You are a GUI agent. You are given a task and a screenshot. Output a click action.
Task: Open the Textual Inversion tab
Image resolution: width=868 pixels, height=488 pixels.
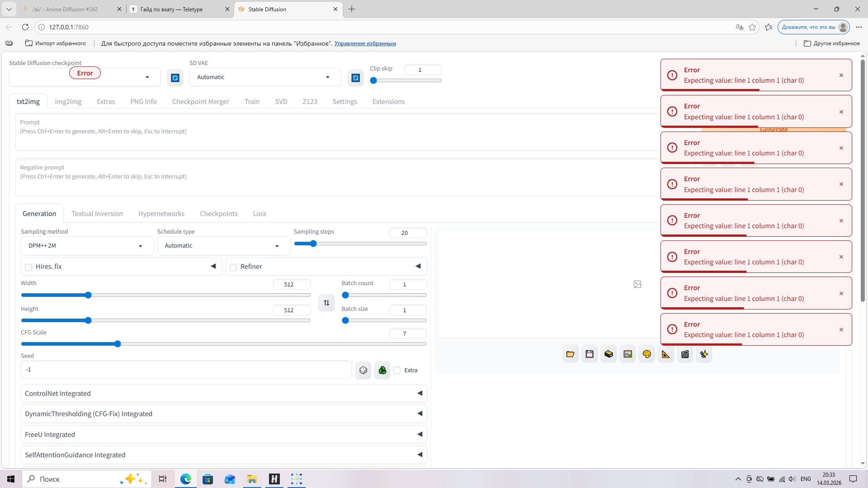point(97,214)
